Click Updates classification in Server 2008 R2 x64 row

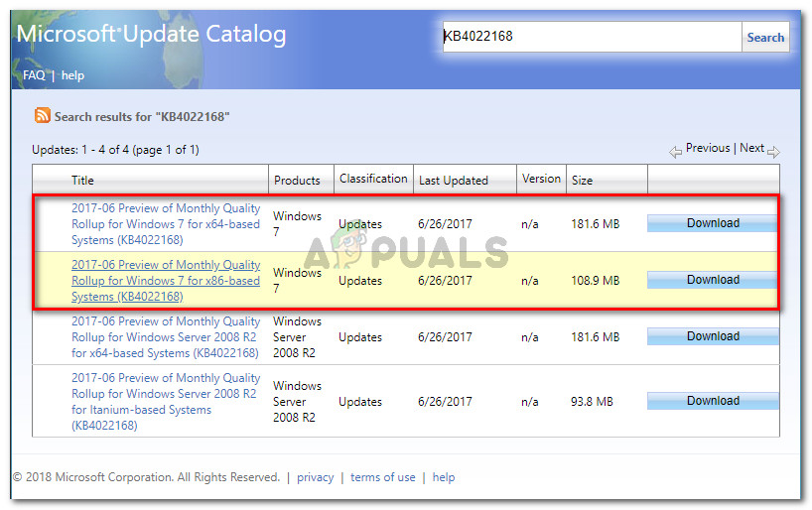click(360, 337)
